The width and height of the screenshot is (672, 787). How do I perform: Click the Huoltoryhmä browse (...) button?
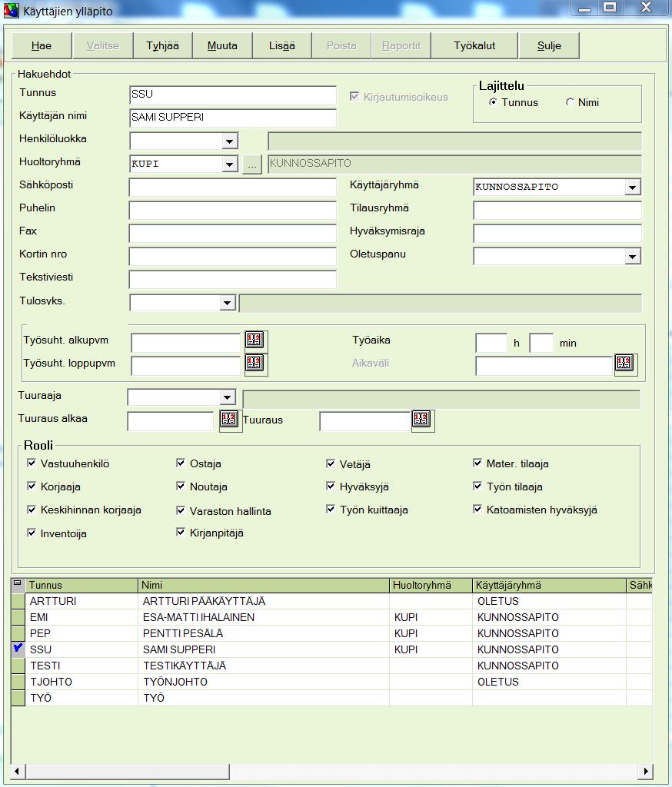[252, 164]
